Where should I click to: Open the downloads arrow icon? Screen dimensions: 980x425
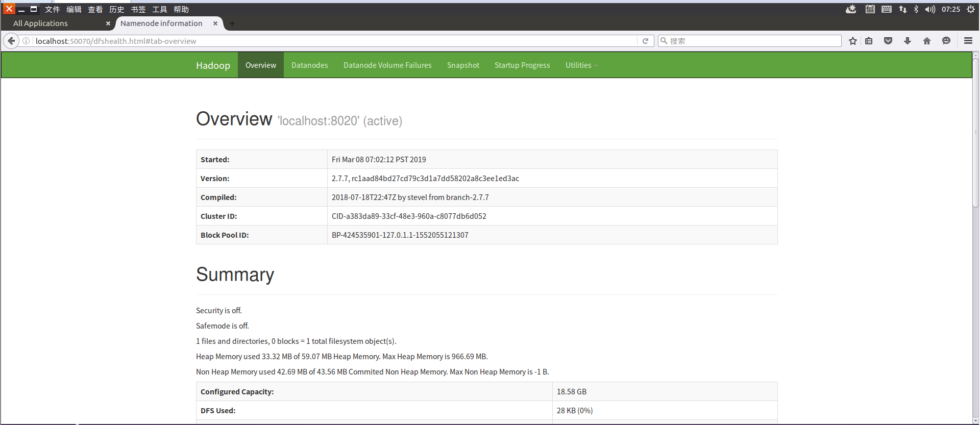[x=908, y=41]
